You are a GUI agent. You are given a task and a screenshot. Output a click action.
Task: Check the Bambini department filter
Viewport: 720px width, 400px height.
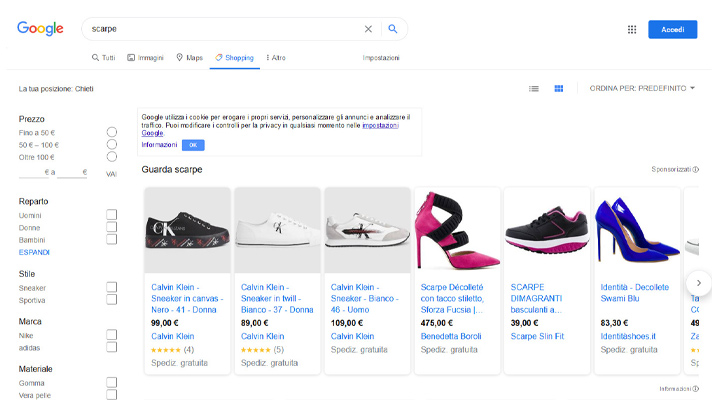click(x=112, y=239)
